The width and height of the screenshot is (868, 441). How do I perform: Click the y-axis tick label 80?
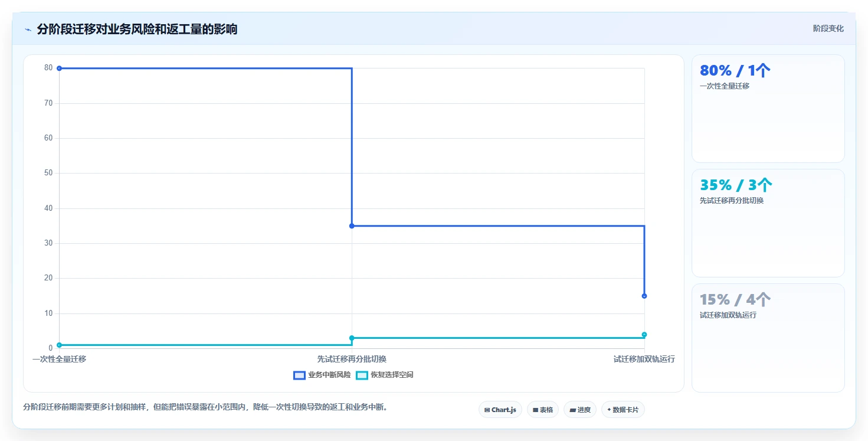click(x=48, y=68)
